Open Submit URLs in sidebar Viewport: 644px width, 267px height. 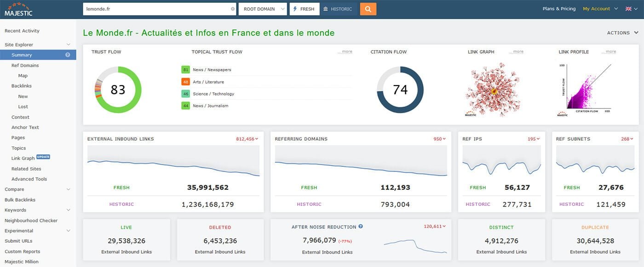point(18,241)
